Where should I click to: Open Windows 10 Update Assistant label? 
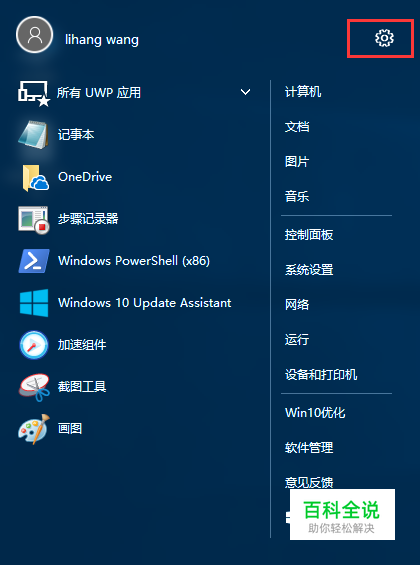144,303
